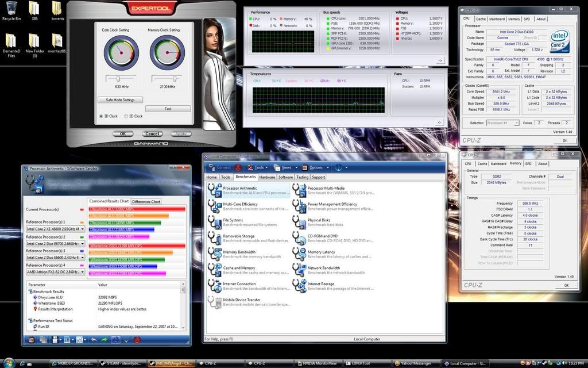This screenshot has height=368, width=588.
Task: Adjust the Core Clock slider at 630 MHz
Action: (x=118, y=79)
